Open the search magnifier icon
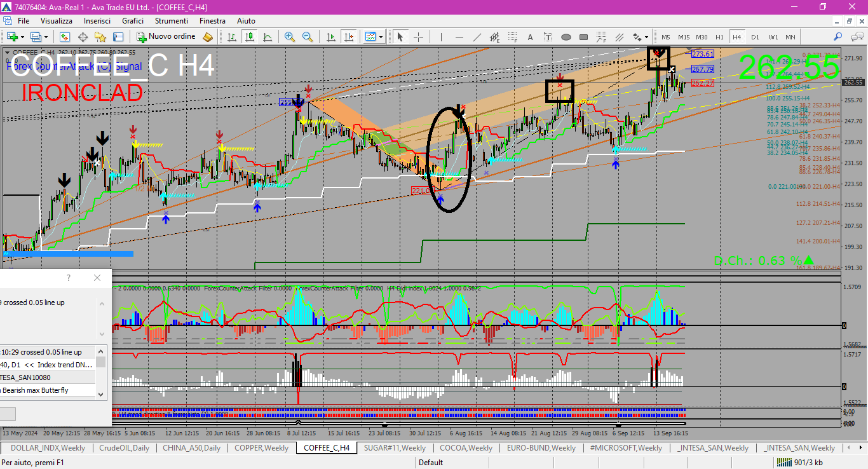 click(838, 37)
